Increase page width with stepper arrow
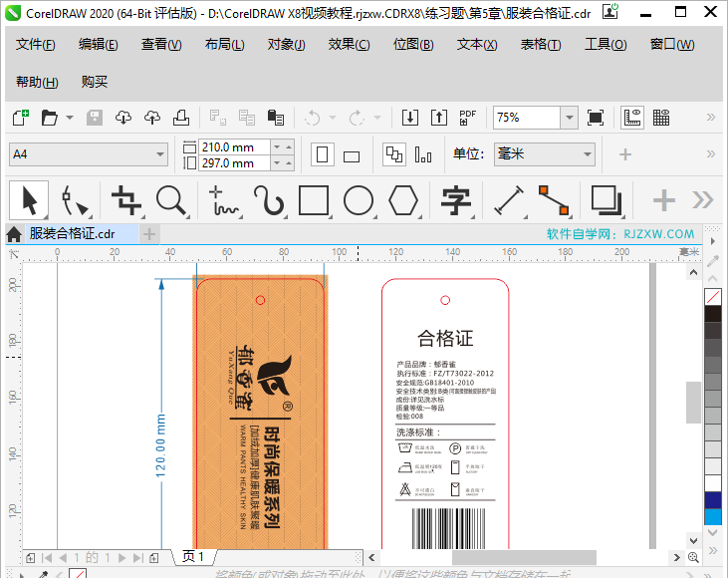The image size is (728, 578). (289, 146)
